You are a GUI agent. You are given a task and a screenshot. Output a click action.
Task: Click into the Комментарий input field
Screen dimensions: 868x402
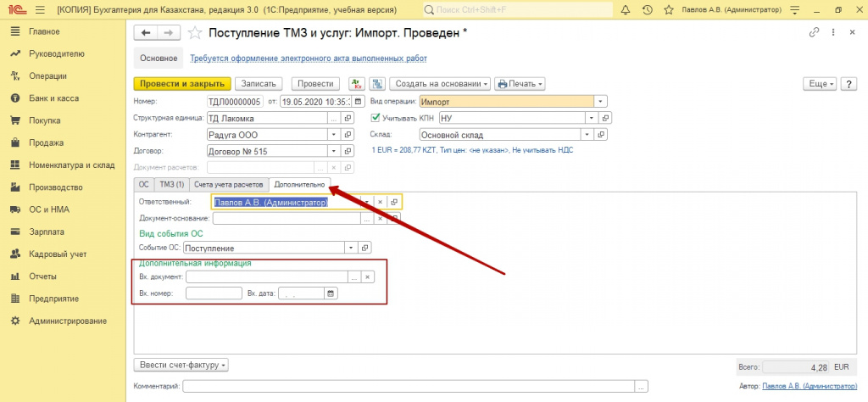pos(409,386)
